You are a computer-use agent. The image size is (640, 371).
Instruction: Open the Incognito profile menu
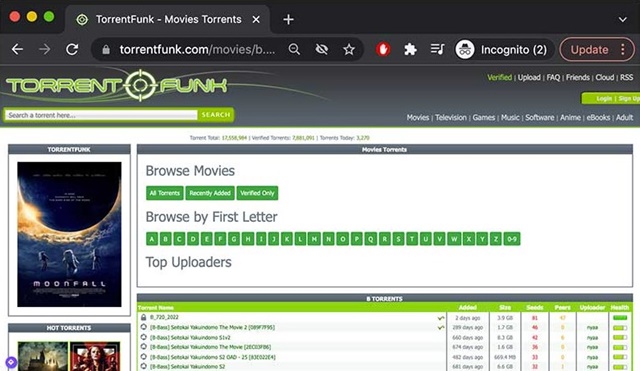[502, 50]
